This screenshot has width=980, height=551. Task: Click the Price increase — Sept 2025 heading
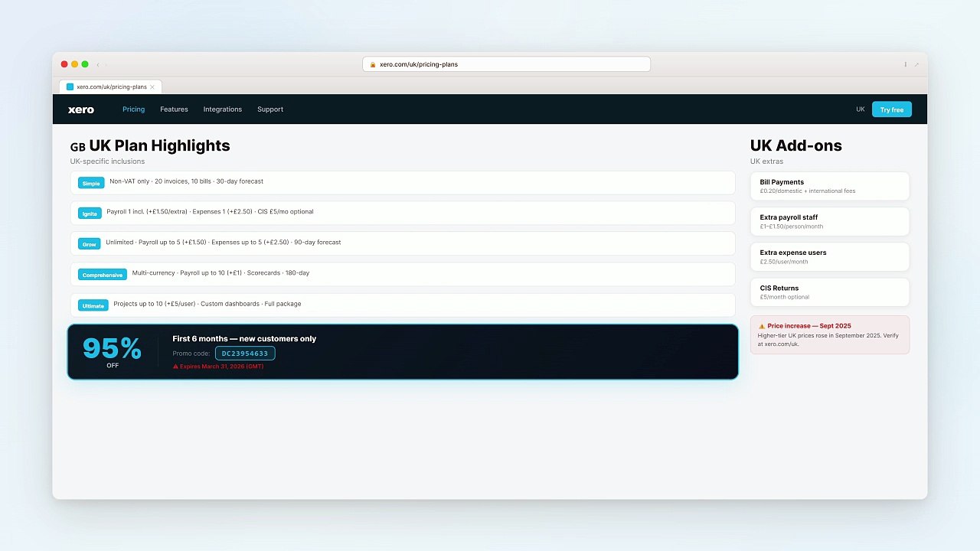(x=809, y=326)
